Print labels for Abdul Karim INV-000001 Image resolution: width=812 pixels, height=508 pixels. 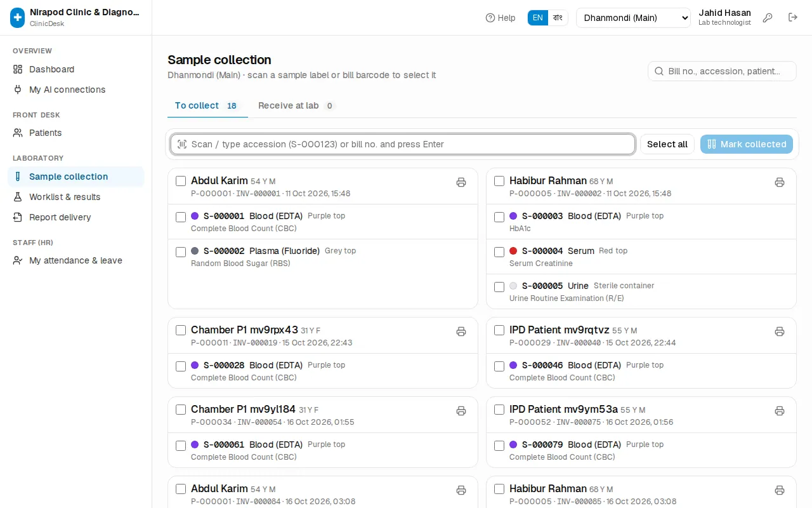[x=461, y=182]
